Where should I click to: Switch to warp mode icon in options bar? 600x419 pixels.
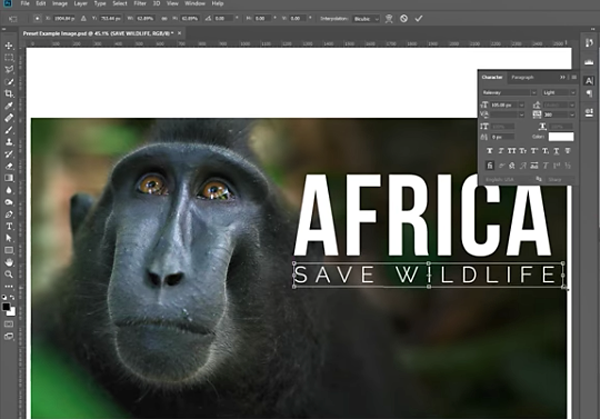coord(389,18)
